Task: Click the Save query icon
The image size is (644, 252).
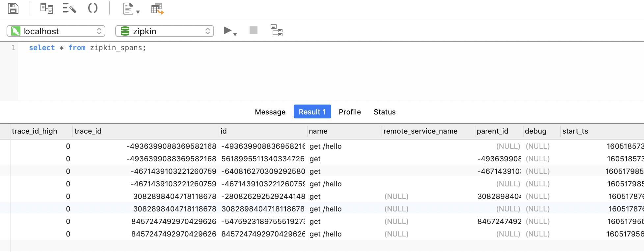Action: click(13, 8)
